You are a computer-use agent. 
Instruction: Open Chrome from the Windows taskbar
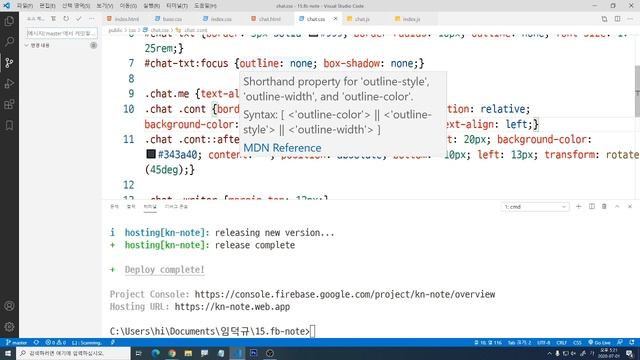click(172, 353)
